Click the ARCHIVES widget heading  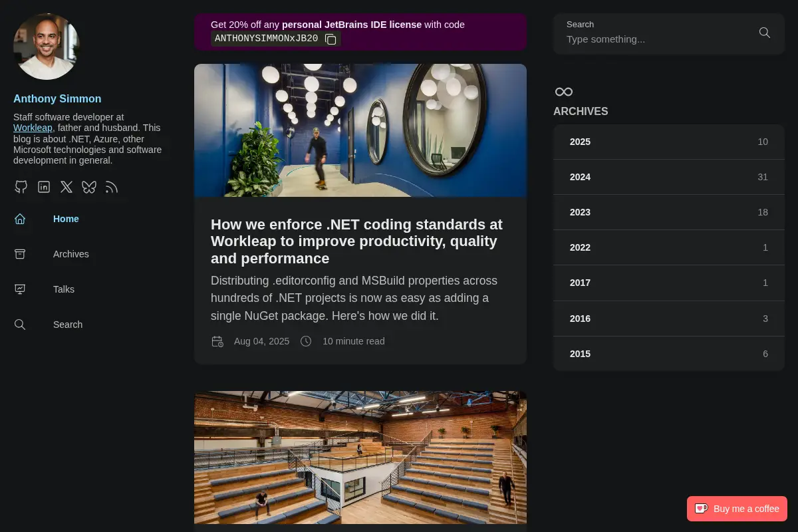[581, 111]
